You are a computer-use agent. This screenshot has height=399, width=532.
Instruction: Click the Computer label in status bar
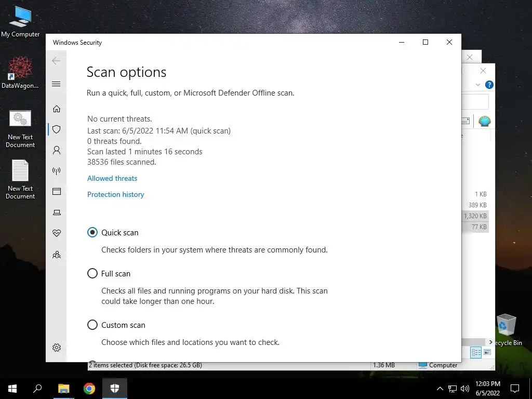pos(443,365)
